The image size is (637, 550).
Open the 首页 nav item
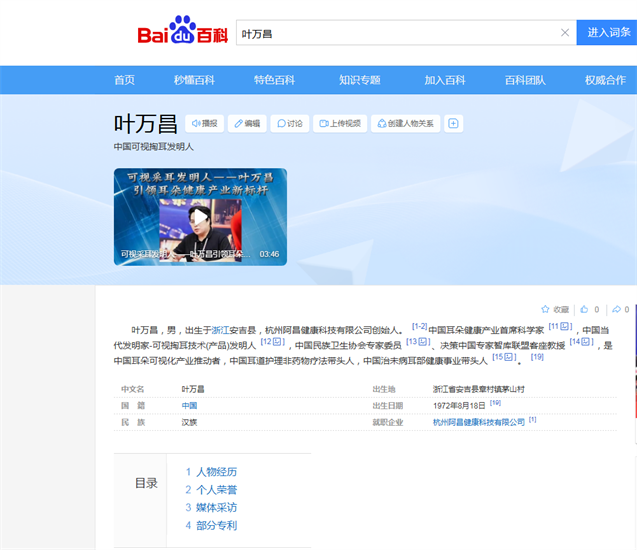pos(124,80)
